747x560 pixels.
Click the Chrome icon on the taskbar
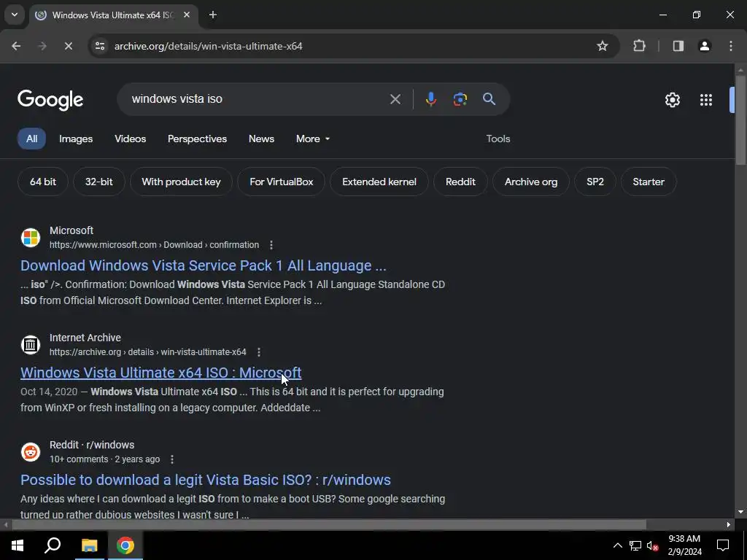125,545
